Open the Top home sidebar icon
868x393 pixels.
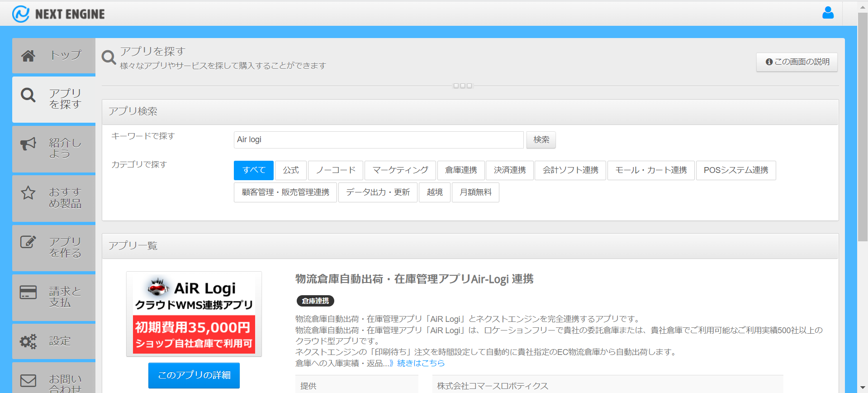28,56
